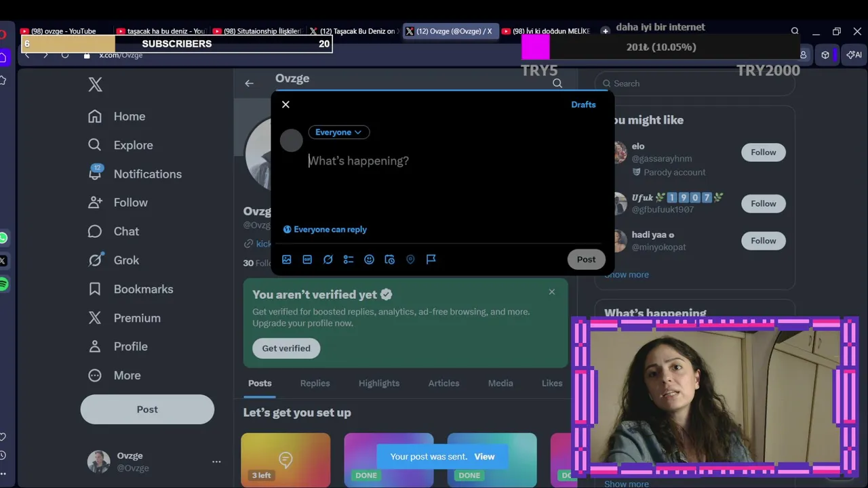This screenshot has width=868, height=488.
Task: Schedule the post with calendar icon
Action: point(390,260)
